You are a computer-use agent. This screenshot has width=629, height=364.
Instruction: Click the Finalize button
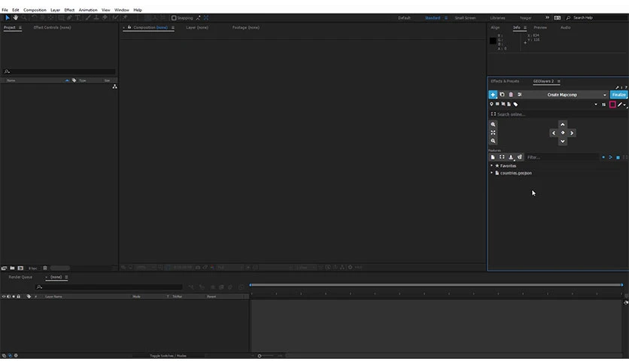click(618, 95)
